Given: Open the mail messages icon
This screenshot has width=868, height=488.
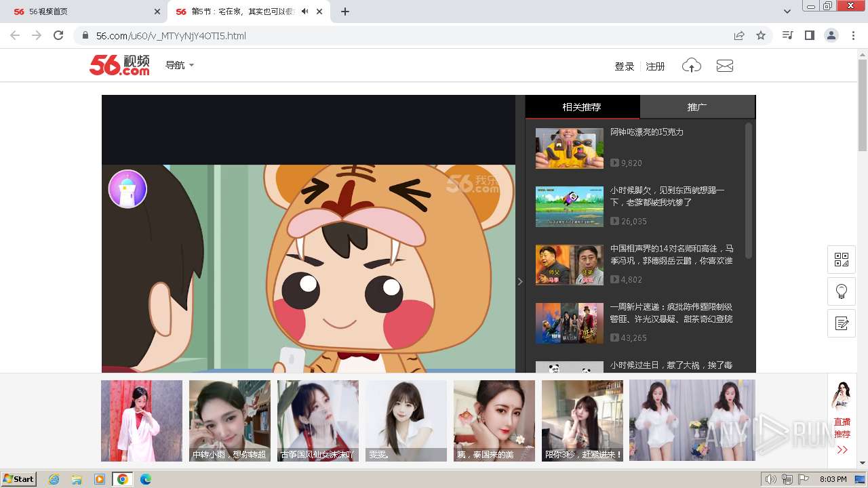Looking at the screenshot, I should 725,66.
